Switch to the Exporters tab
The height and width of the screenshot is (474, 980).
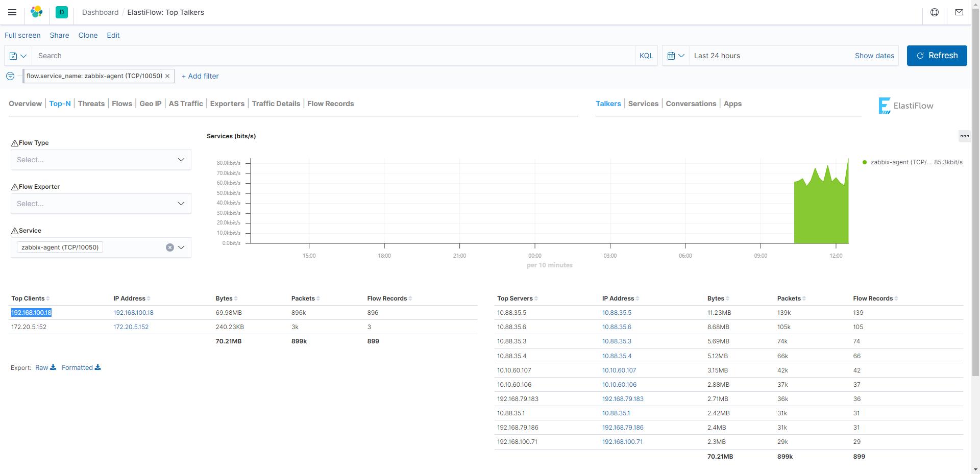(x=227, y=104)
